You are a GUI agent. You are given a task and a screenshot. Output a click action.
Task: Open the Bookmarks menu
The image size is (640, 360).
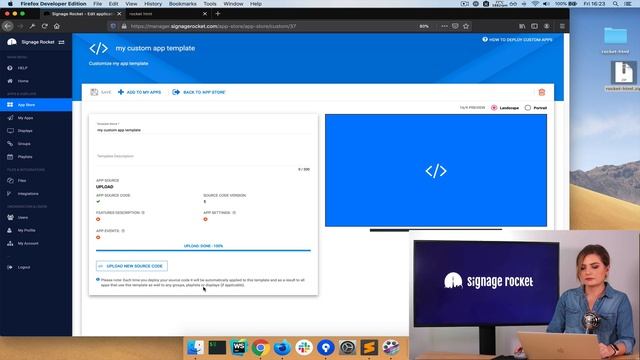tap(182, 4)
